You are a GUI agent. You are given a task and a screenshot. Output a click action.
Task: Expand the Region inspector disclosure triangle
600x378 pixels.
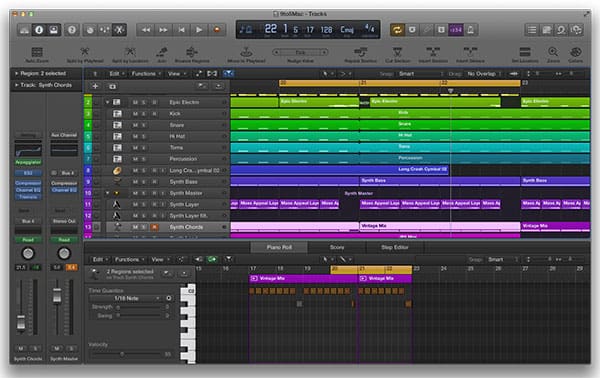[16, 73]
